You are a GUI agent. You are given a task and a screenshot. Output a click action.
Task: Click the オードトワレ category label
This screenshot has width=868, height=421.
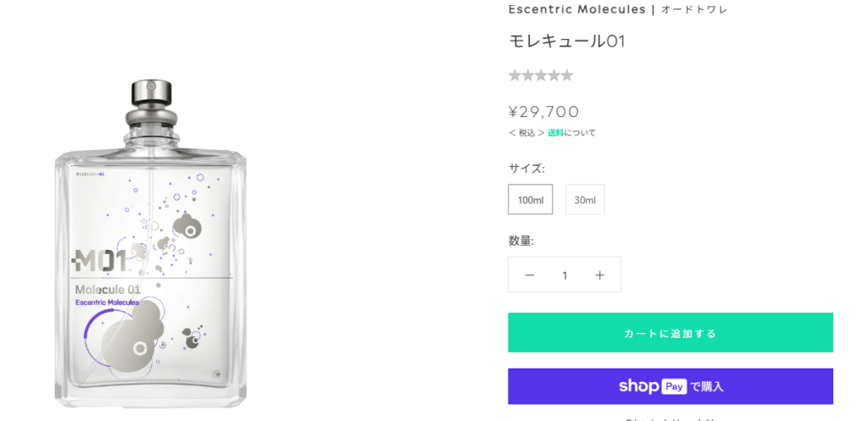click(x=694, y=9)
